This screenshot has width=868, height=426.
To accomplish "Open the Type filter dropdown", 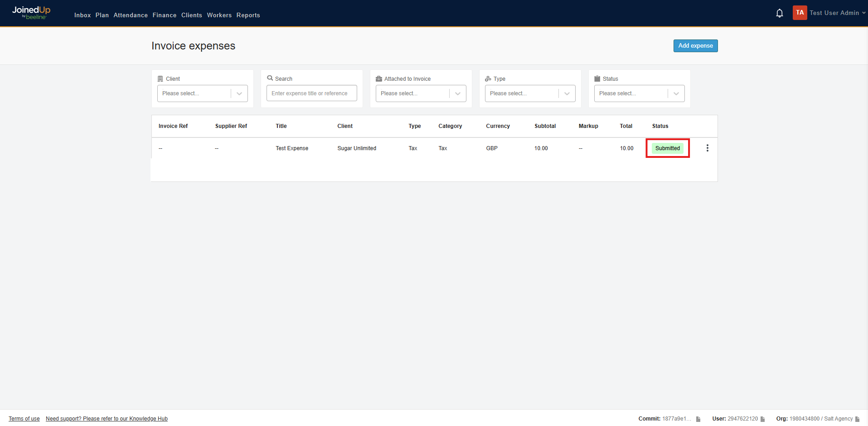I will [x=567, y=93].
